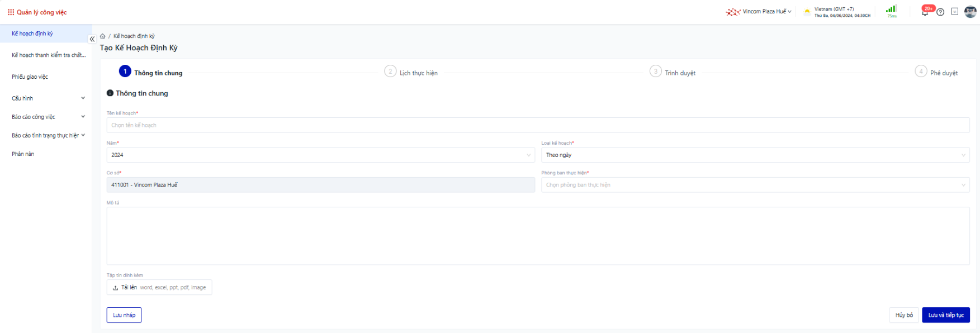Click the VI language switcher icon
Screen dimensions: 980x333
pos(955,12)
